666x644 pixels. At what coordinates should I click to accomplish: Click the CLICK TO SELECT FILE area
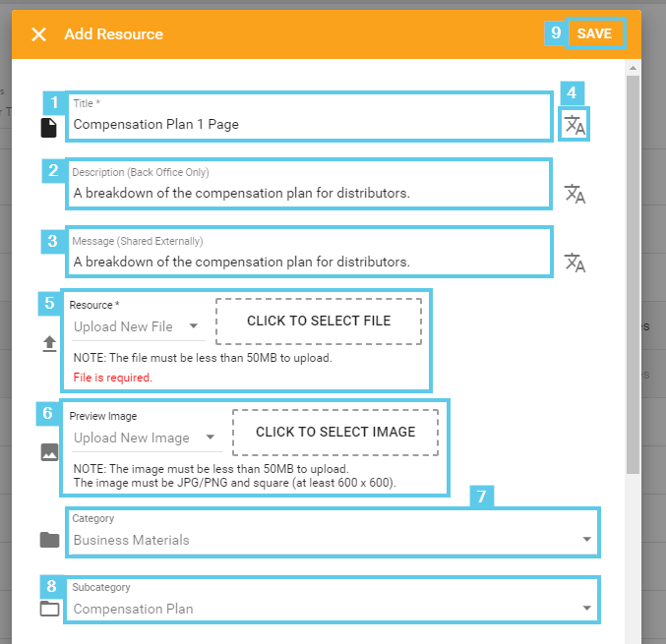point(319,322)
